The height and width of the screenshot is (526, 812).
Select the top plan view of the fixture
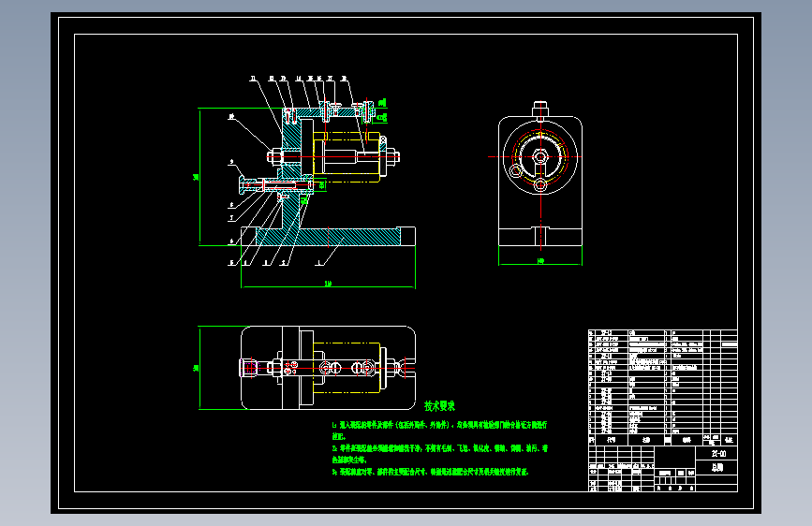(328, 368)
